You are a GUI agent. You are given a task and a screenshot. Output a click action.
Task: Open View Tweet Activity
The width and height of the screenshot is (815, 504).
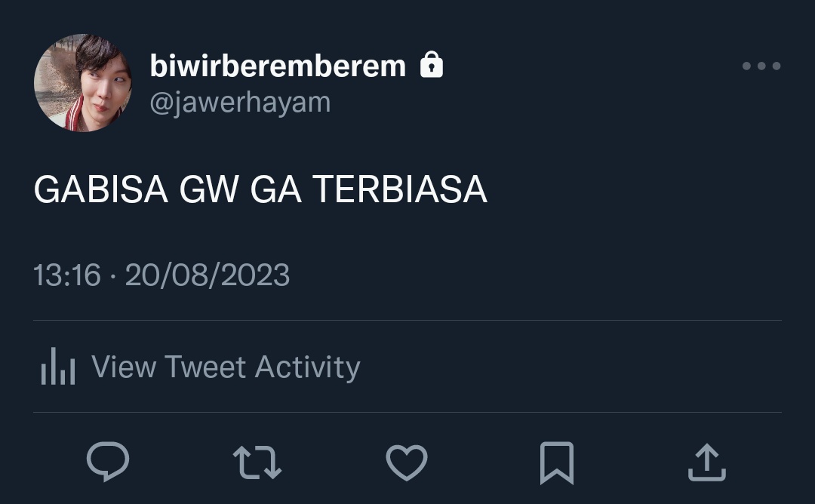click(x=201, y=367)
